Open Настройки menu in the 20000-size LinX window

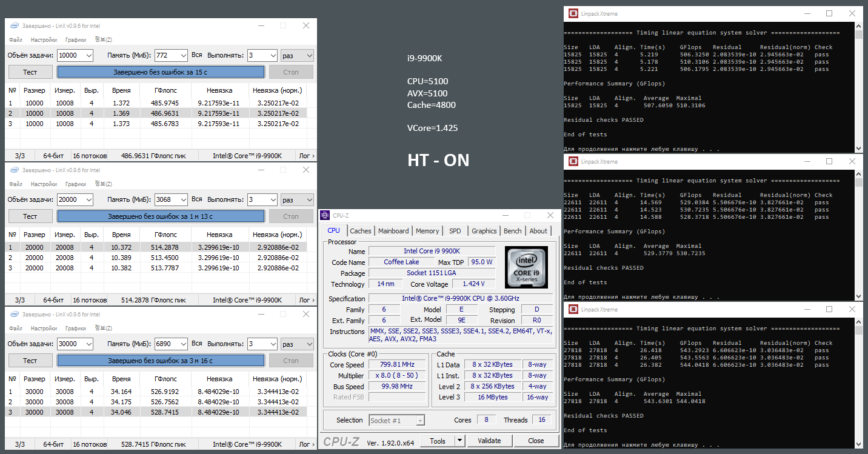pos(44,184)
